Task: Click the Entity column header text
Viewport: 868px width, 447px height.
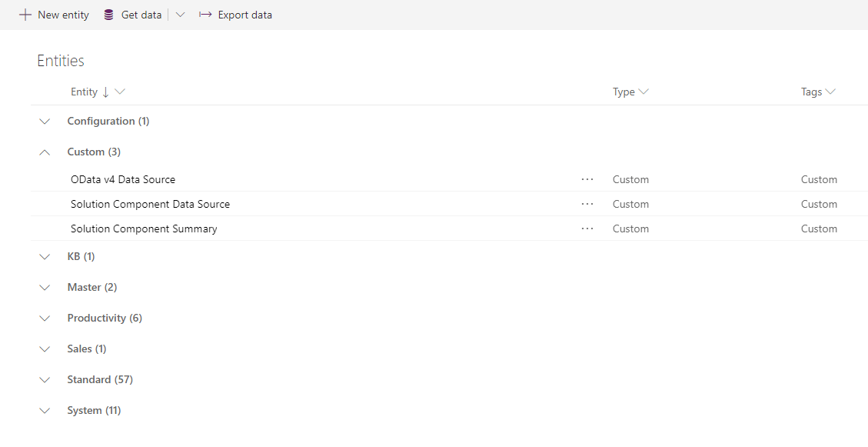Action: (84, 92)
